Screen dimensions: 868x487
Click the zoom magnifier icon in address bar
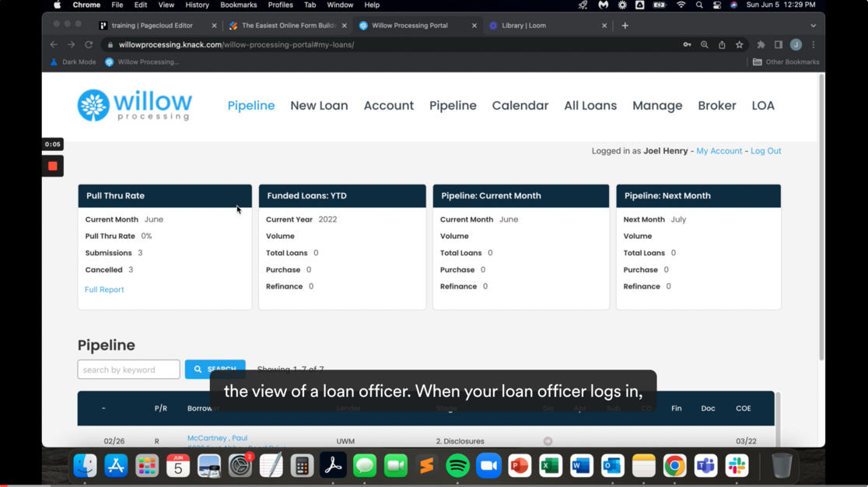pyautogui.click(x=704, y=45)
